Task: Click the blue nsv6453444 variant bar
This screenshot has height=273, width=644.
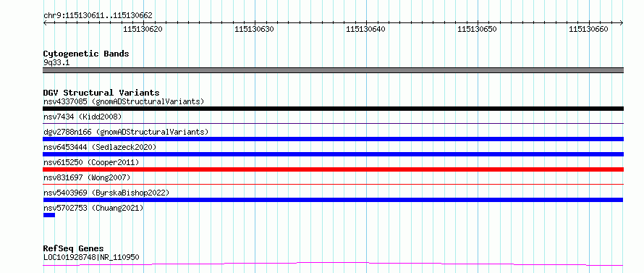Action: 333,154
